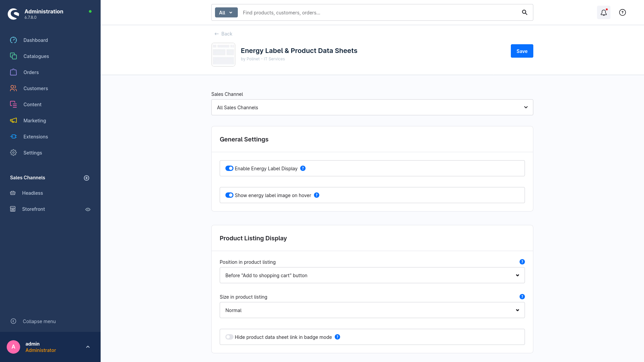Open help tooltip for Size in product listing

point(522,297)
